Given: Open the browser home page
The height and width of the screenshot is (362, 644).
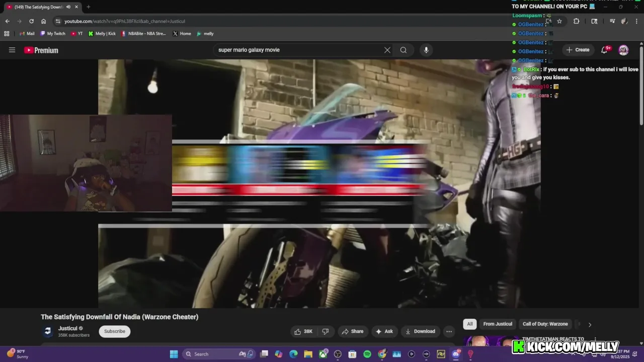Looking at the screenshot, I should [x=44, y=21].
